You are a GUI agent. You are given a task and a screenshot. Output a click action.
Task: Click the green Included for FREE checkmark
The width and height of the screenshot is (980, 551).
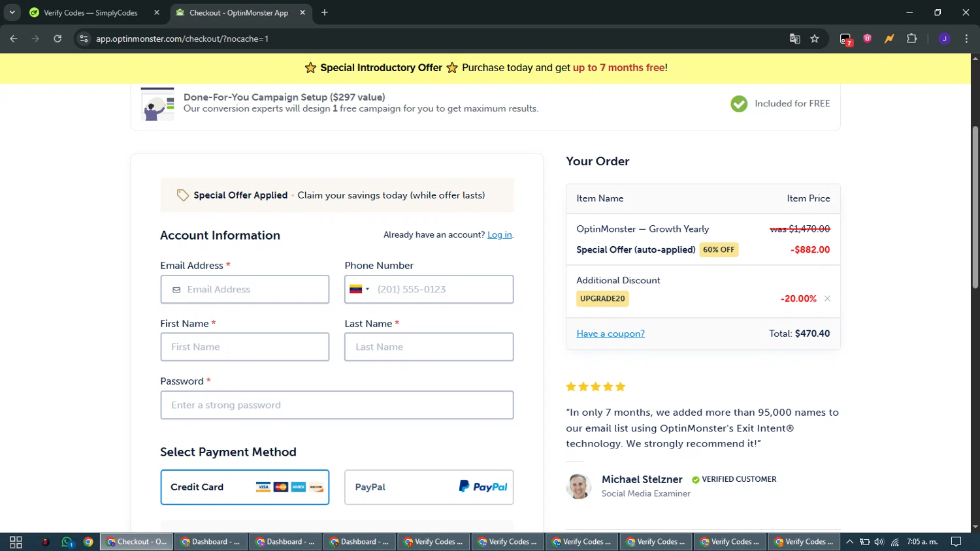click(739, 104)
